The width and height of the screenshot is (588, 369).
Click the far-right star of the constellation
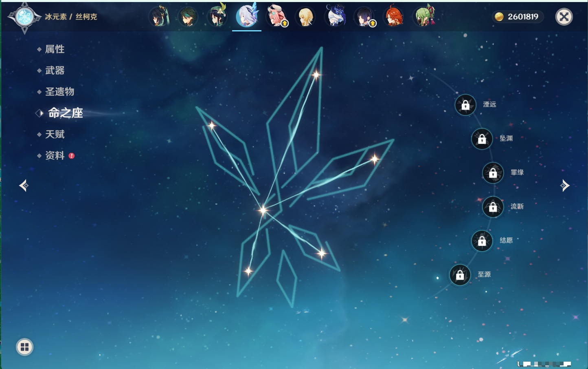[x=375, y=159]
